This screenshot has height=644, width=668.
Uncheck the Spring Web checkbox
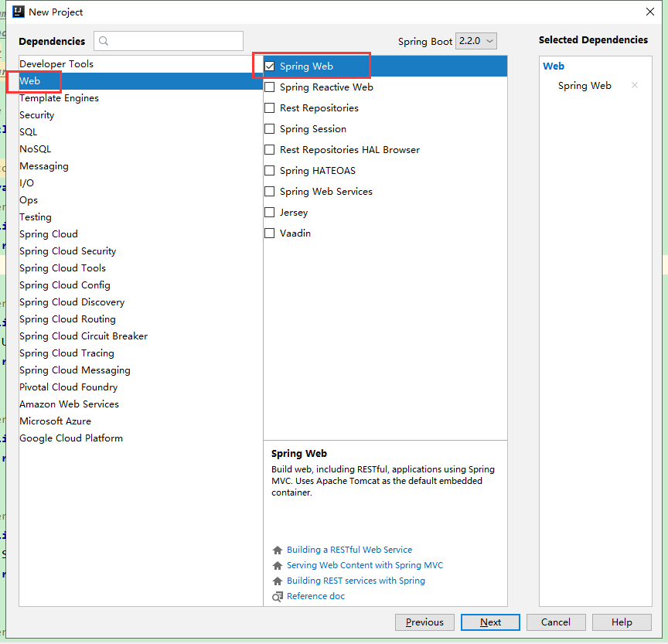tap(269, 66)
